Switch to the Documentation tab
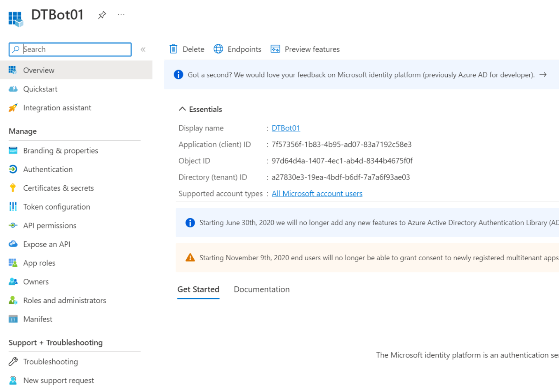 click(261, 289)
